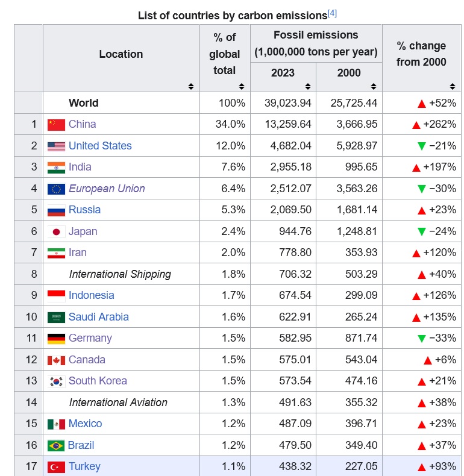The height and width of the screenshot is (476, 464).
Task: Select Brazil's 349.40 value
Action: [x=362, y=445]
